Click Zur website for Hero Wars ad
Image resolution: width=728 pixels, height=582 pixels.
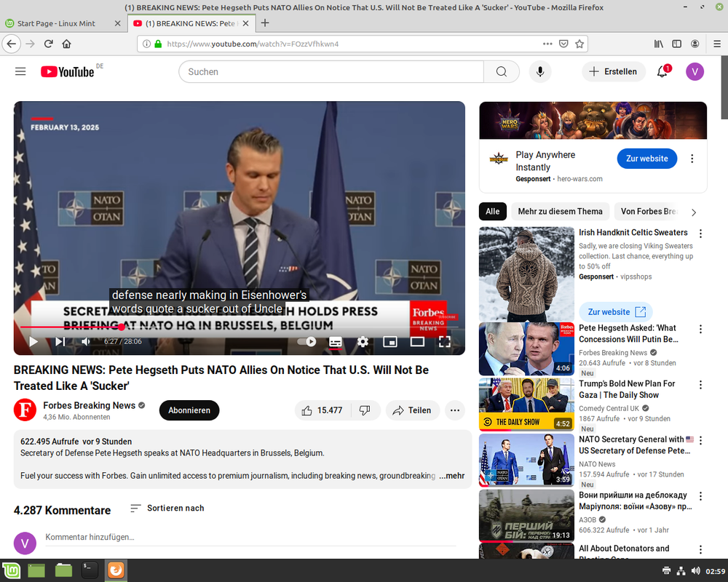[646, 159]
